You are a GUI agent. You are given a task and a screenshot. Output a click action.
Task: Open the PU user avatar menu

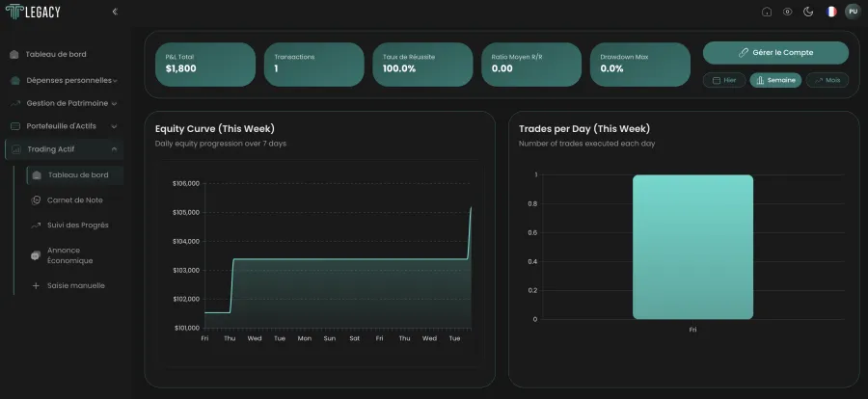(x=854, y=12)
